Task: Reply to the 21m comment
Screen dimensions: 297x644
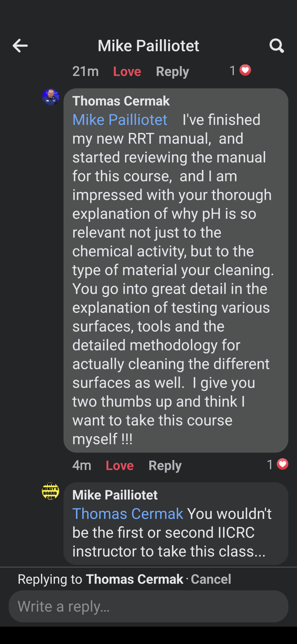Action: [172, 71]
